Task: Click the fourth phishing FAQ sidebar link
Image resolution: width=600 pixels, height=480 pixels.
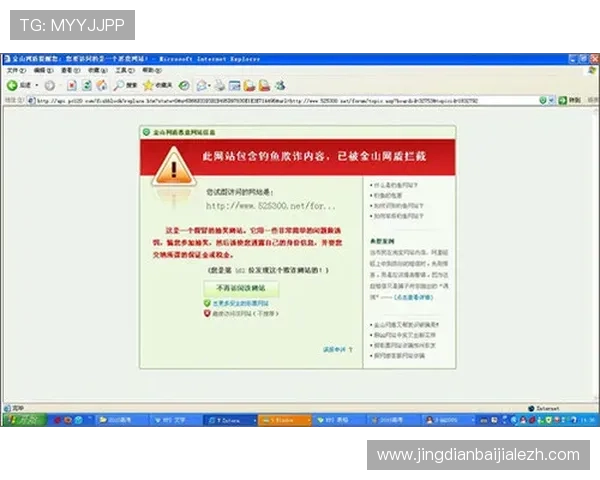Action: coord(398,216)
